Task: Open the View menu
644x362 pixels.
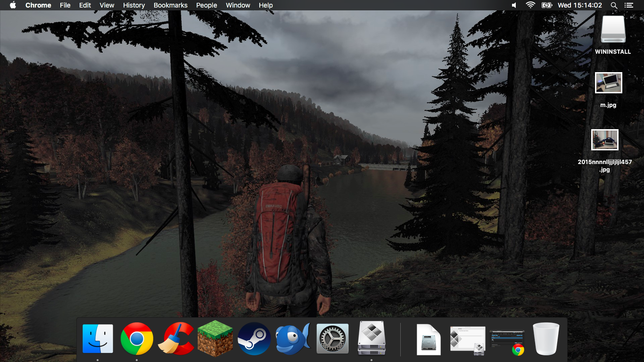Action: tap(107, 5)
